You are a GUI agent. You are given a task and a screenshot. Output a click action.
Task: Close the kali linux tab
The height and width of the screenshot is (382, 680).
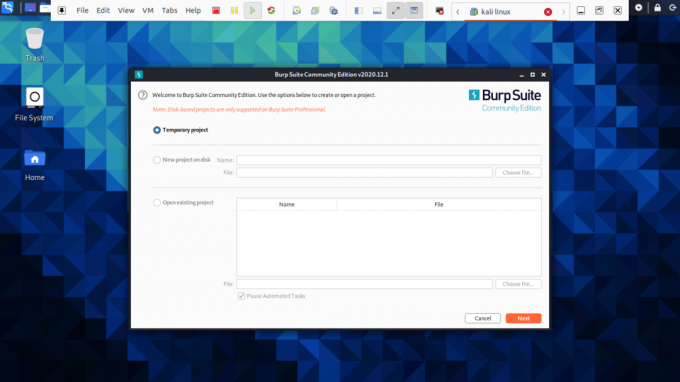548,12
